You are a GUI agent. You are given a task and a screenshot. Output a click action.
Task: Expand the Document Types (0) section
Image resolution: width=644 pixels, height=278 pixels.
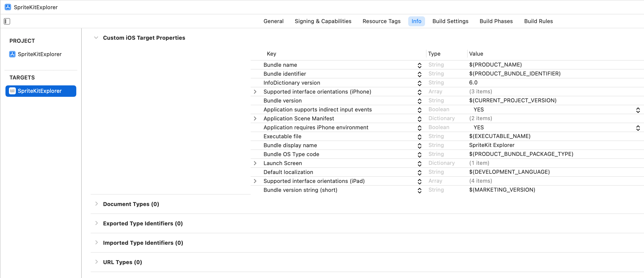97,204
